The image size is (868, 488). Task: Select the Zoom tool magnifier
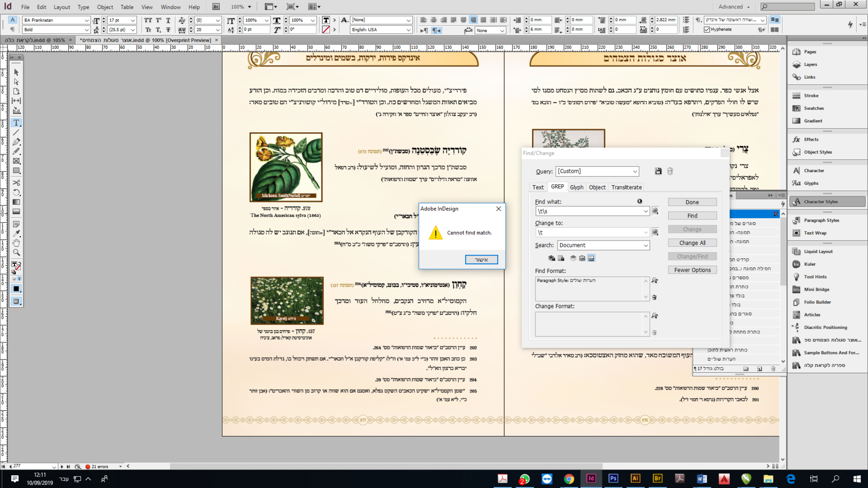[x=16, y=252]
